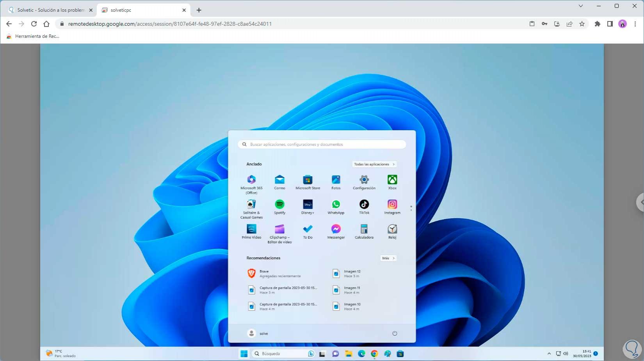Click the Task View icon on taskbar
This screenshot has height=361, width=644.
coord(322,354)
